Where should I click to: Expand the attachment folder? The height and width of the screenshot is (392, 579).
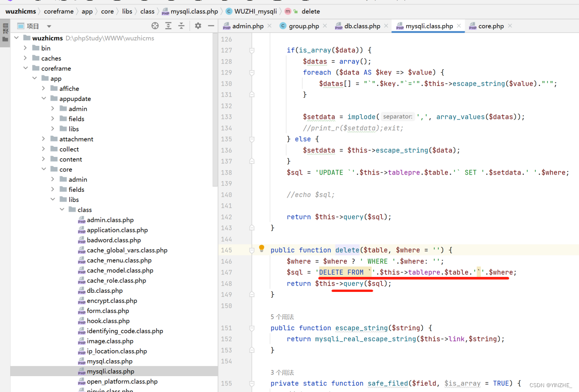[x=44, y=139]
